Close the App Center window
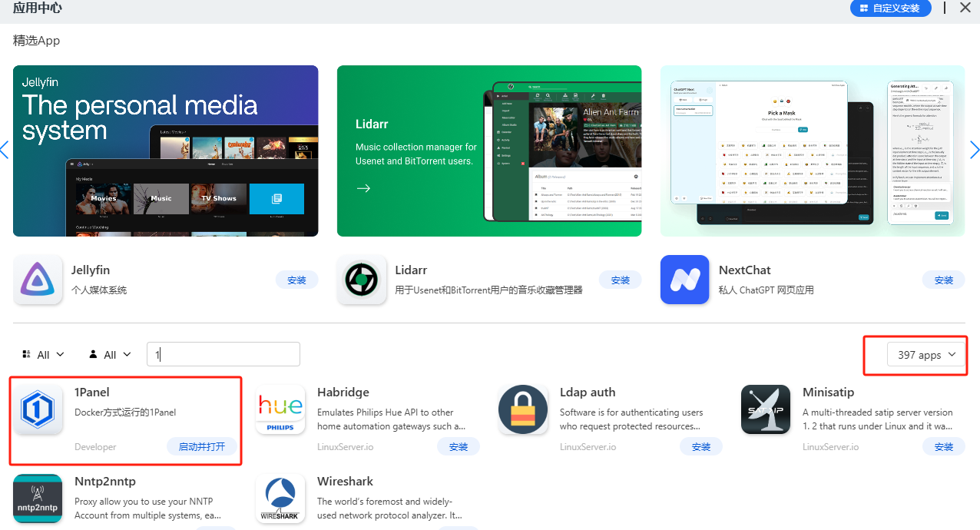This screenshot has width=980, height=530. 965,8
